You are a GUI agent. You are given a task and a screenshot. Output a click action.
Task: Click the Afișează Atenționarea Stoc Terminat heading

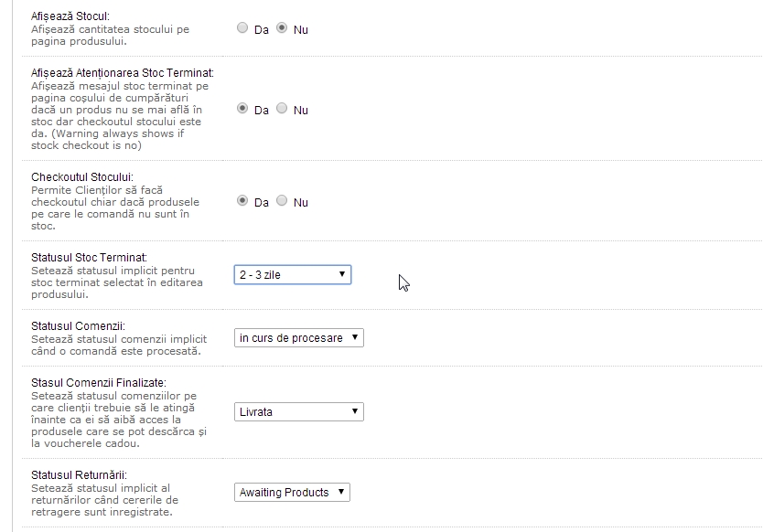point(122,73)
